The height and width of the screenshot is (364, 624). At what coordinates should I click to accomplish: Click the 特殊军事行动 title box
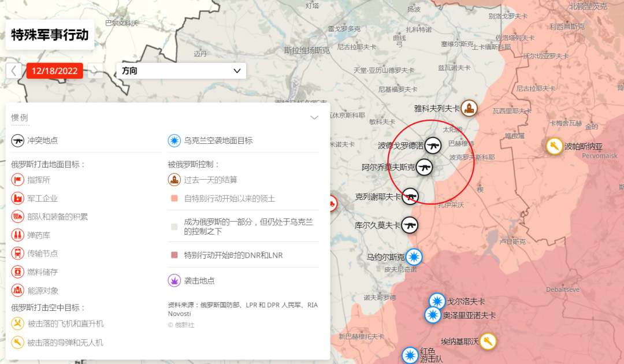tap(50, 35)
